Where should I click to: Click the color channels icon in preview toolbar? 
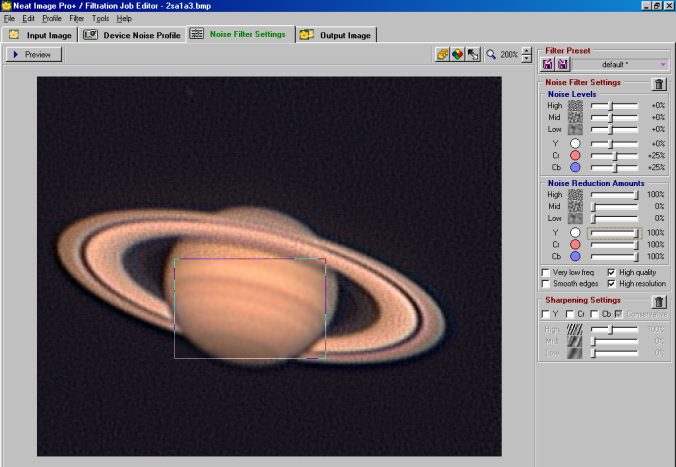coord(457,54)
